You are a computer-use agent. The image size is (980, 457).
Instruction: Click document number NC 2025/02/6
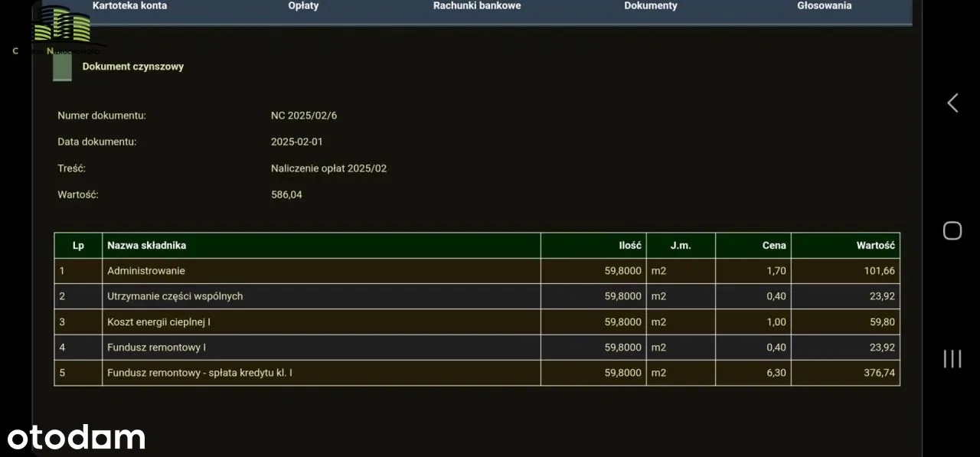click(x=304, y=116)
